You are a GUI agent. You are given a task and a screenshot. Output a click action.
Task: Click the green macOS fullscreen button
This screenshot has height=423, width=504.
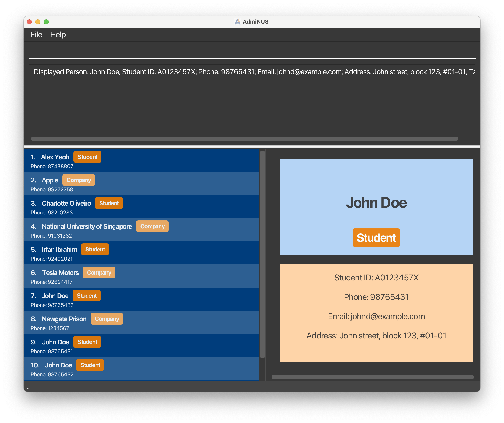click(x=46, y=22)
